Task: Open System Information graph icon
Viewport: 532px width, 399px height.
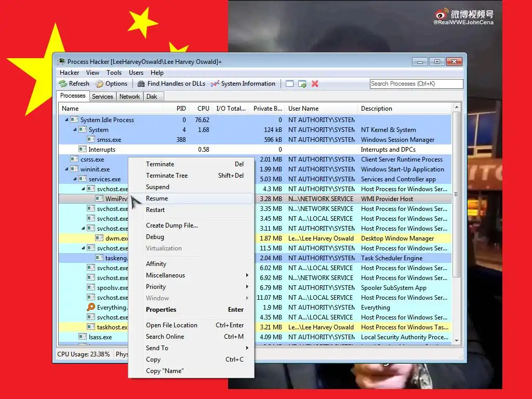Action: click(215, 84)
